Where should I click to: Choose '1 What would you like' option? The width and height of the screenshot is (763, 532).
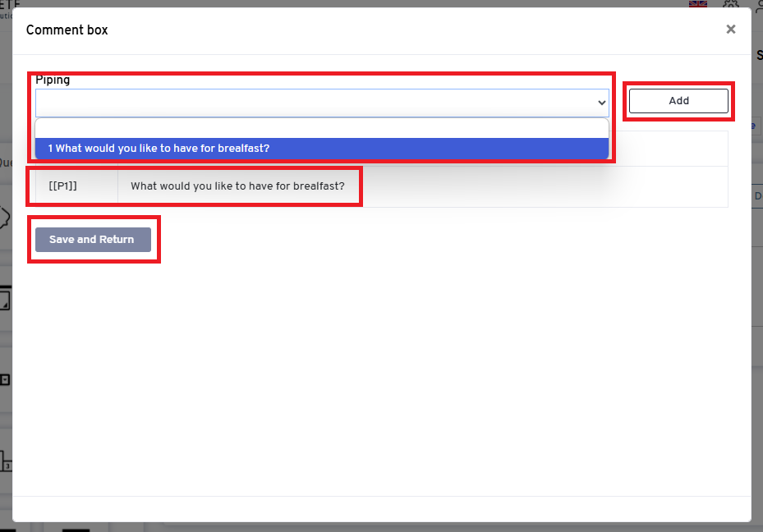click(321, 149)
